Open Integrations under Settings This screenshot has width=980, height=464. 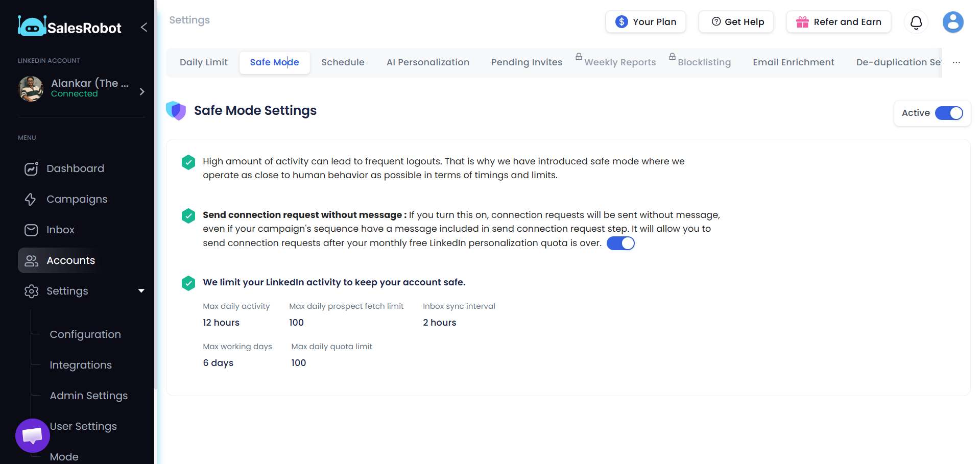coord(81,365)
